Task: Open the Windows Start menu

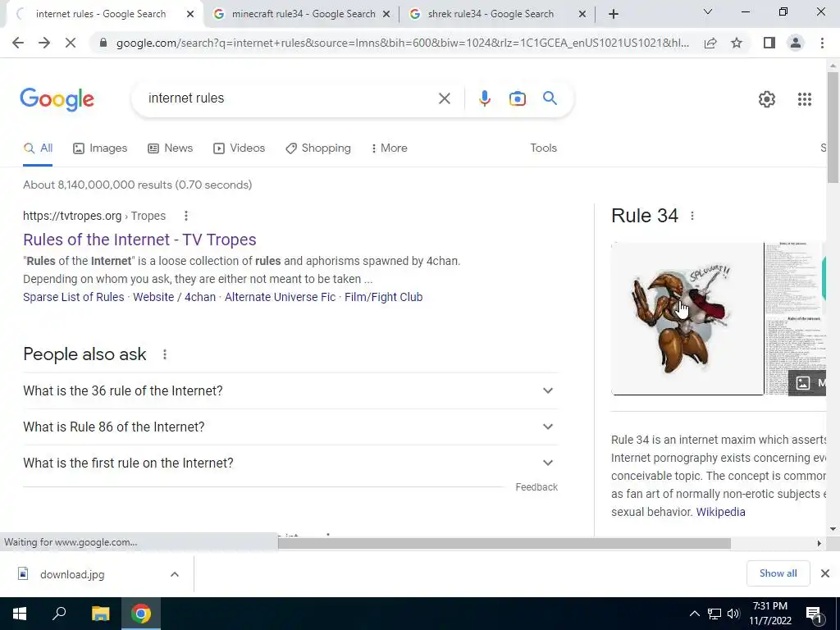Action: pos(20,614)
